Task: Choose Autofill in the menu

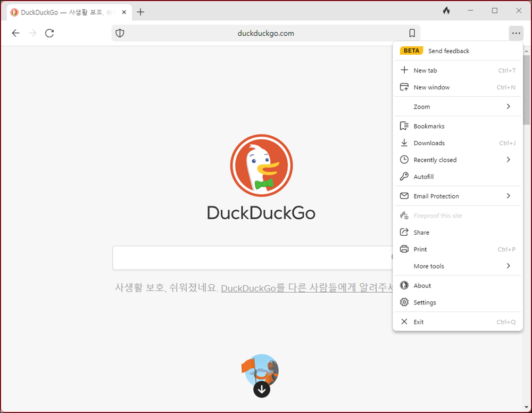Action: (458, 177)
